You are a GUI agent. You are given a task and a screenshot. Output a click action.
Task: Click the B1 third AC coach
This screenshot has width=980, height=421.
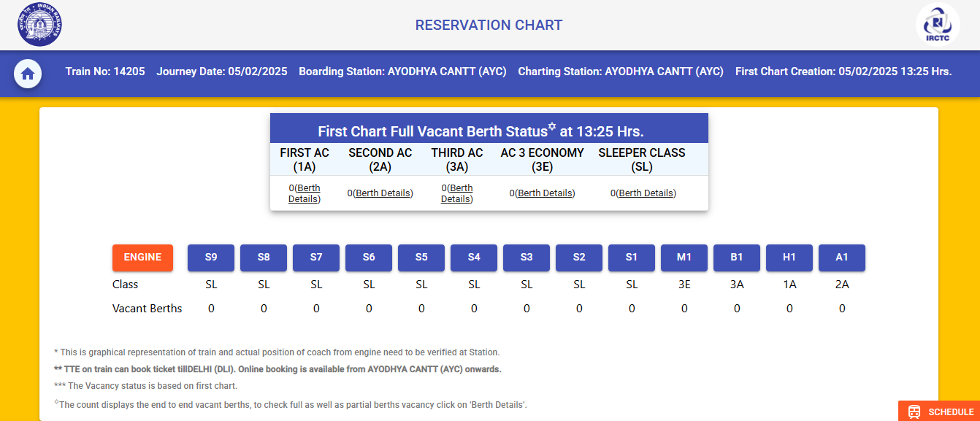pyautogui.click(x=736, y=258)
